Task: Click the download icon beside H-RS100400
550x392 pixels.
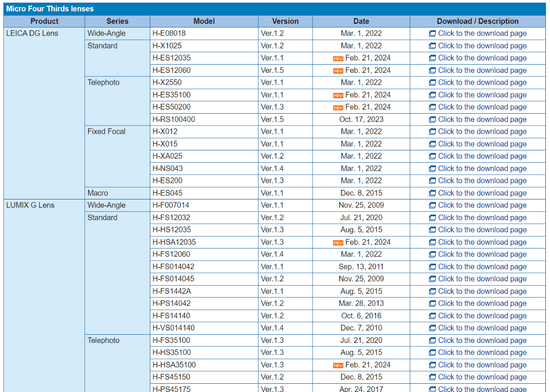Action: (432, 120)
